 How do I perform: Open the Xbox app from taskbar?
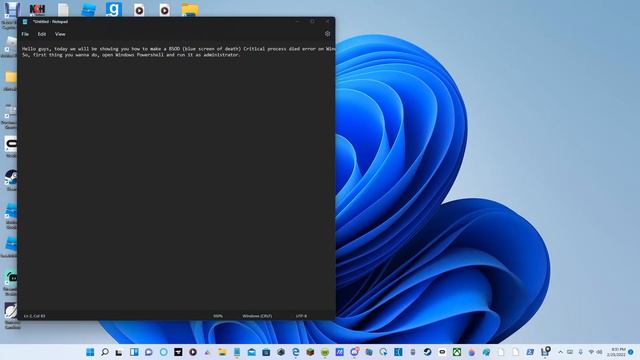click(457, 352)
